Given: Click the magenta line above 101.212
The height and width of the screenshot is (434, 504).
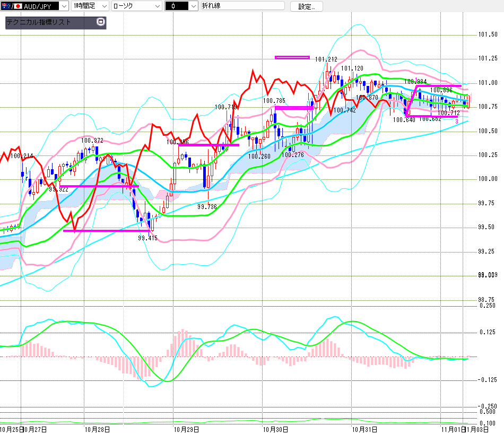Looking at the screenshot, I should [292, 57].
